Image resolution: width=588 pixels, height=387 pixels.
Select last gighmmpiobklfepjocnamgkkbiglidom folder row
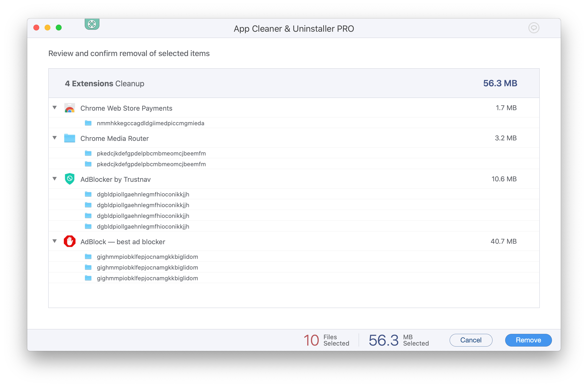[x=148, y=278]
